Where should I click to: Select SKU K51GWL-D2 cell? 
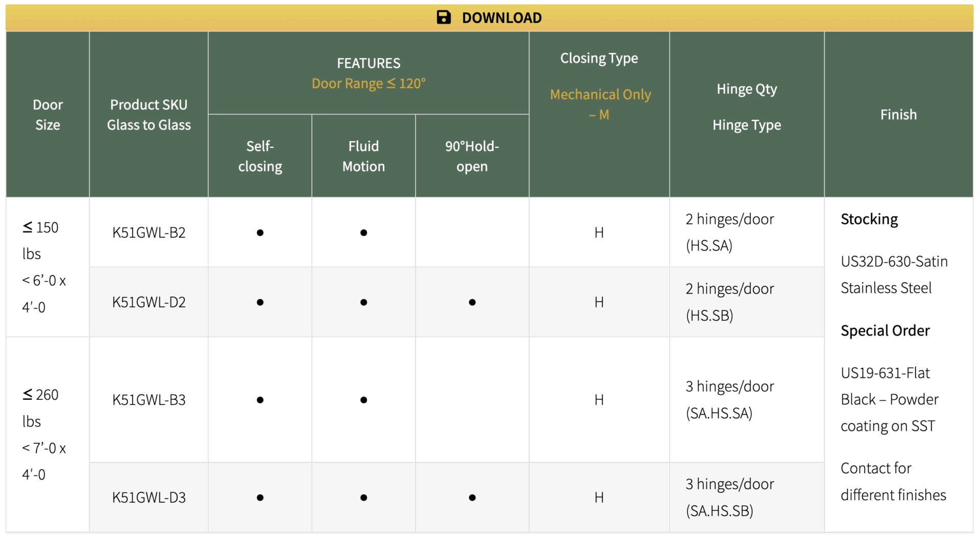149,302
